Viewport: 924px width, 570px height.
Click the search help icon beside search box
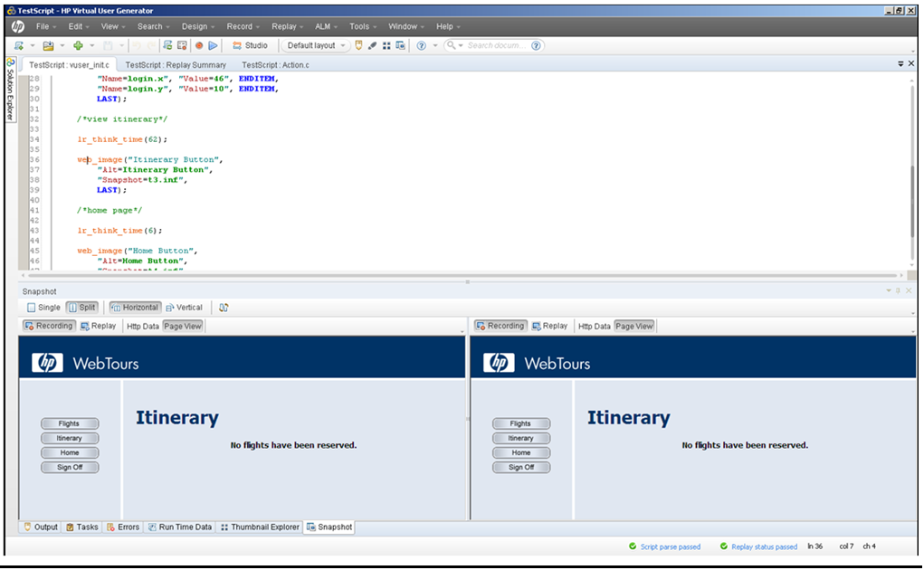pyautogui.click(x=536, y=45)
